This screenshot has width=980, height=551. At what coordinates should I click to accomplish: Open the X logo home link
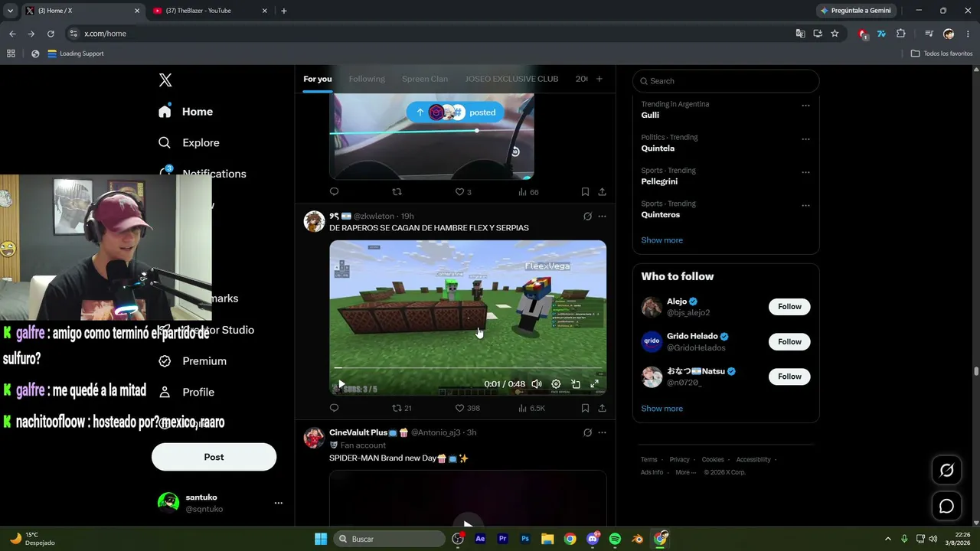click(165, 80)
